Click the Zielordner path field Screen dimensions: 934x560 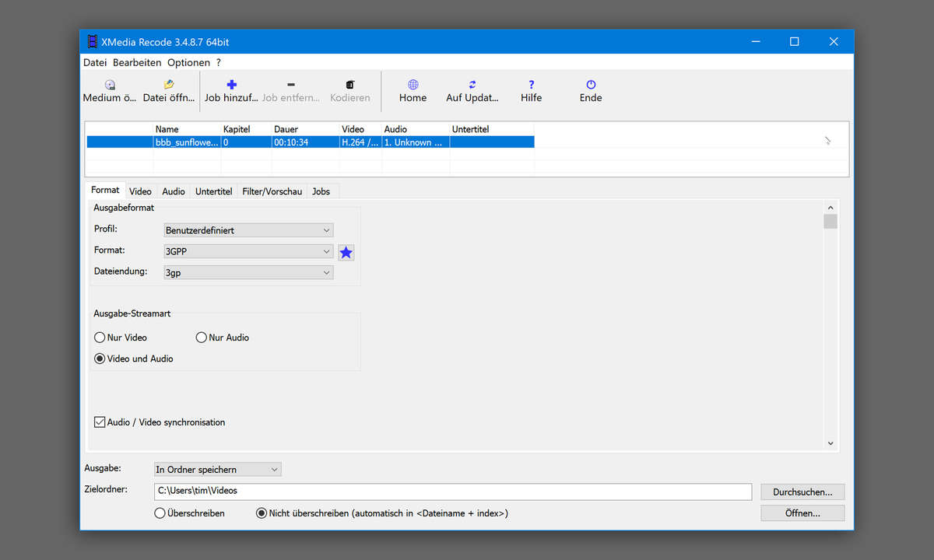pyautogui.click(x=453, y=491)
